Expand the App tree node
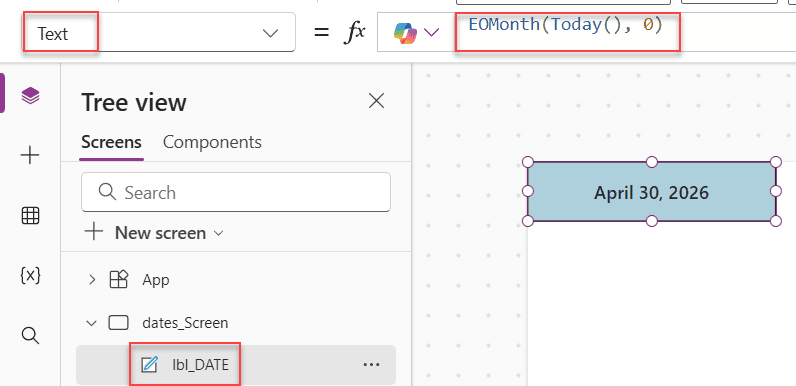The width and height of the screenshot is (796, 386). tap(92, 279)
